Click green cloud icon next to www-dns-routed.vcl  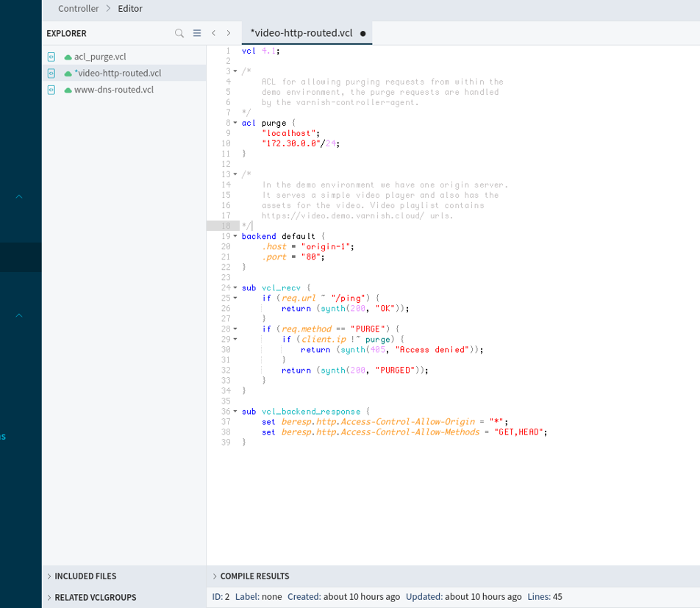(x=68, y=90)
